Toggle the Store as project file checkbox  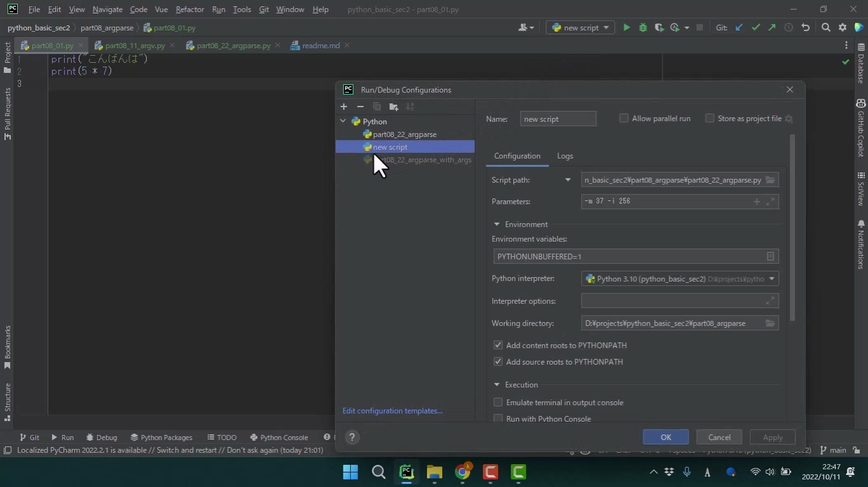710,119
